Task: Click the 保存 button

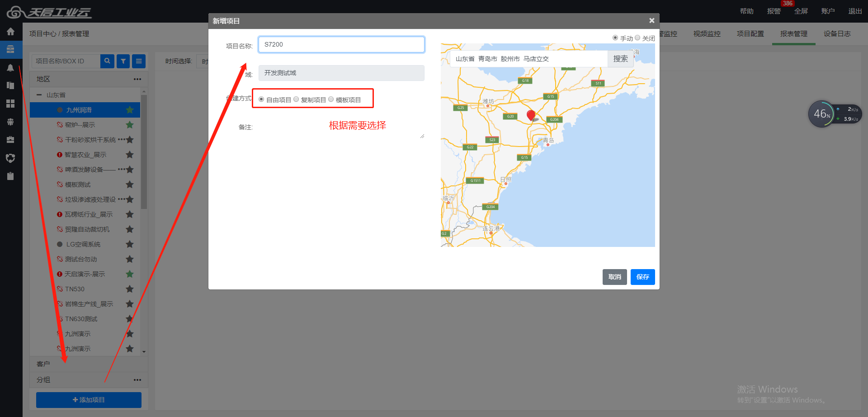Action: click(642, 277)
